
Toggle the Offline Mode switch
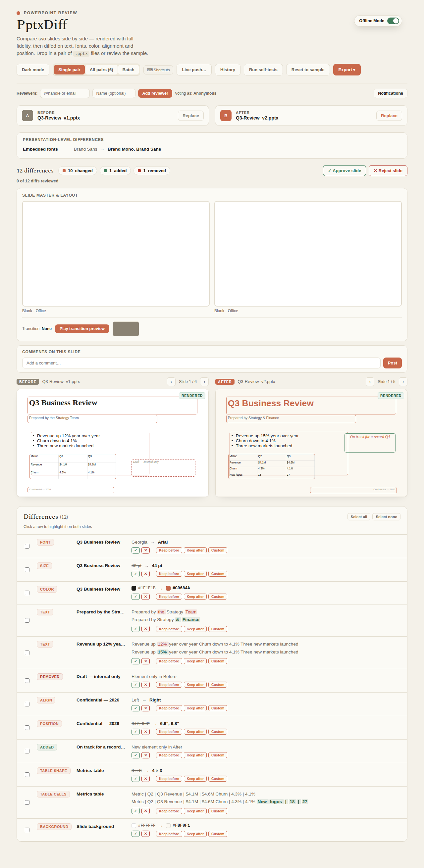[x=393, y=21]
